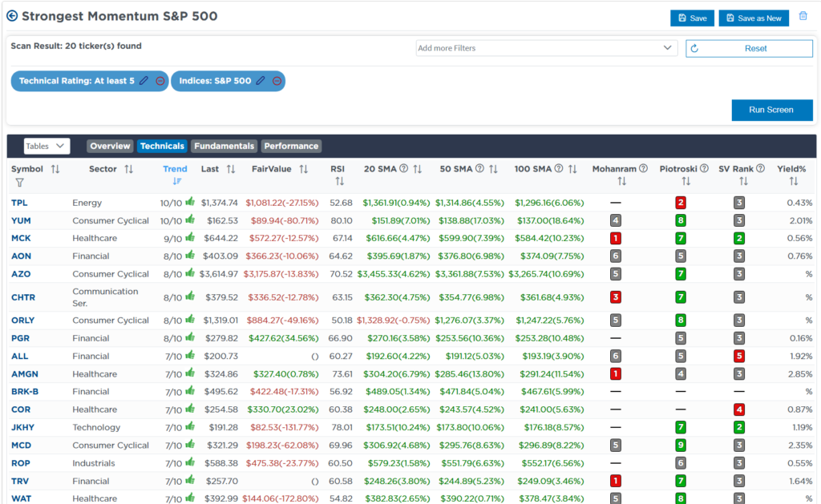Edit the Indices S&P 500 filter
Screen dimensions: 821x504
click(261, 81)
